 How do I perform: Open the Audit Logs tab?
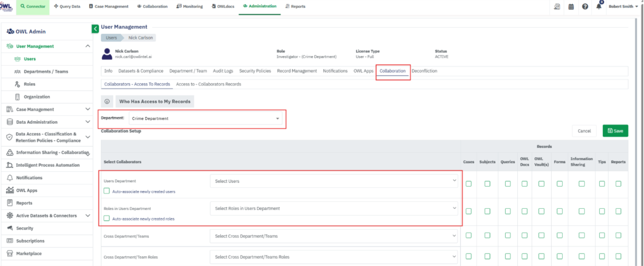coord(223,71)
